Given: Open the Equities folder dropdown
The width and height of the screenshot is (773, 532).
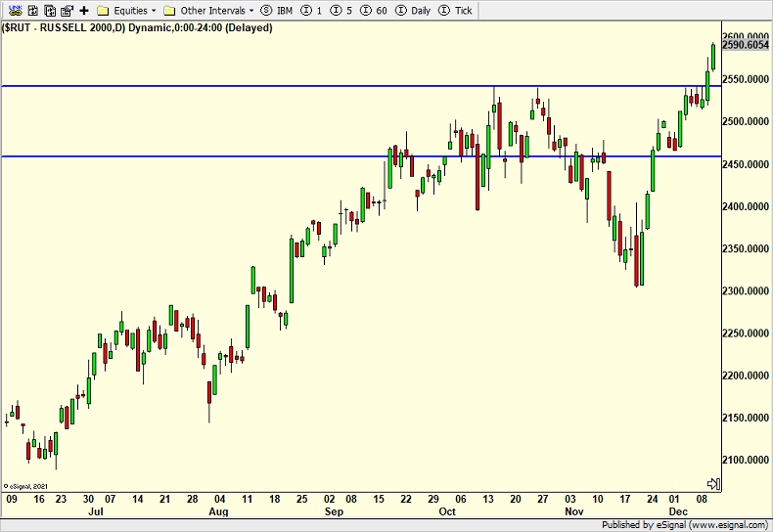Looking at the screenshot, I should tap(127, 10).
